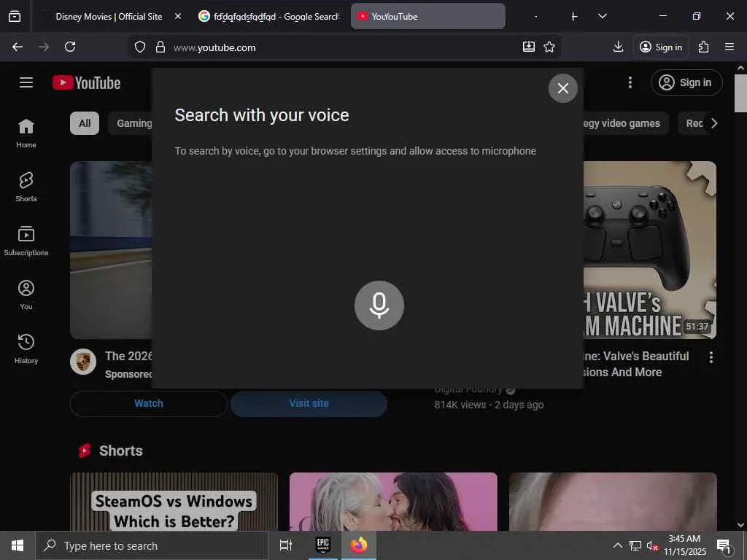Click the Windows taskbar search box
Viewport: 747px width, 560px height.
152,545
